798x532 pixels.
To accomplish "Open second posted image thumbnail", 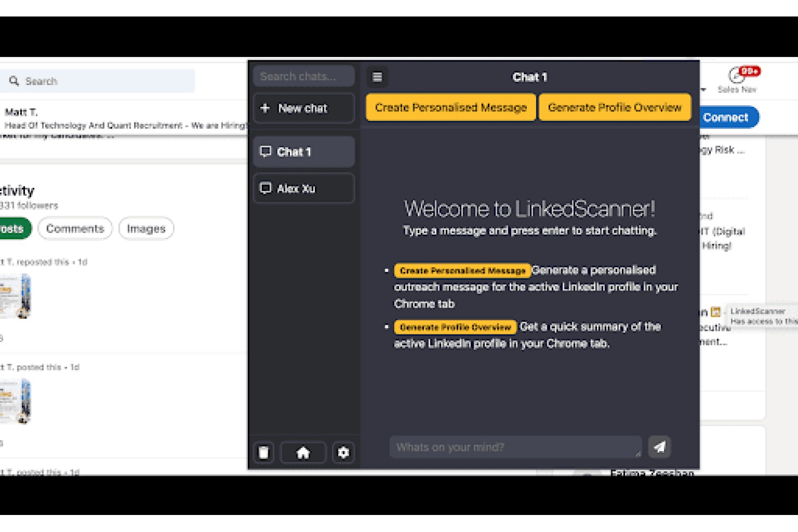I will [x=15, y=401].
